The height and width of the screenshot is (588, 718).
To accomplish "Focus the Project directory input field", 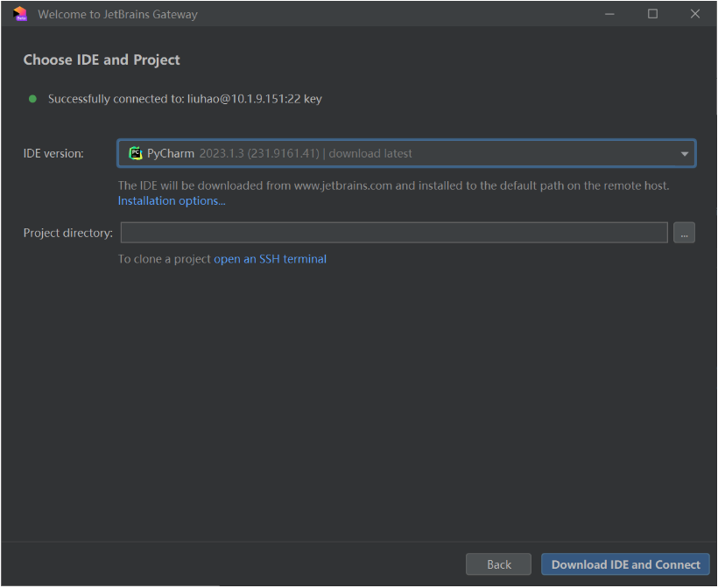I will pyautogui.click(x=394, y=233).
